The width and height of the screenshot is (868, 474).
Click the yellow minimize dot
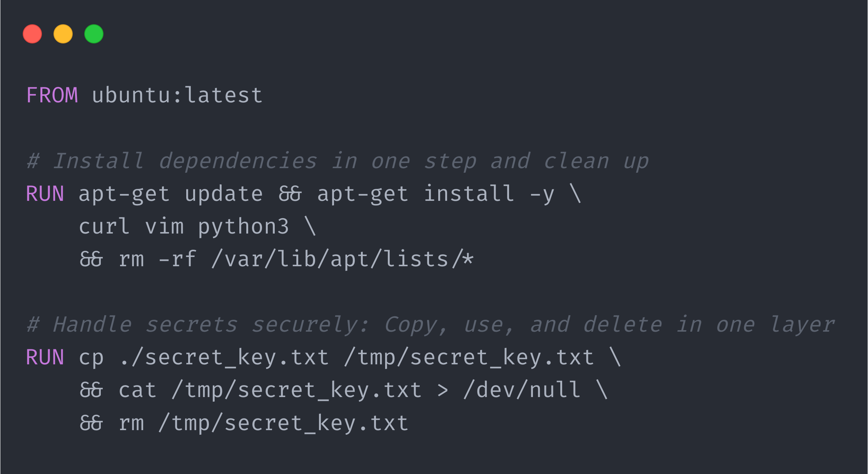point(63,34)
